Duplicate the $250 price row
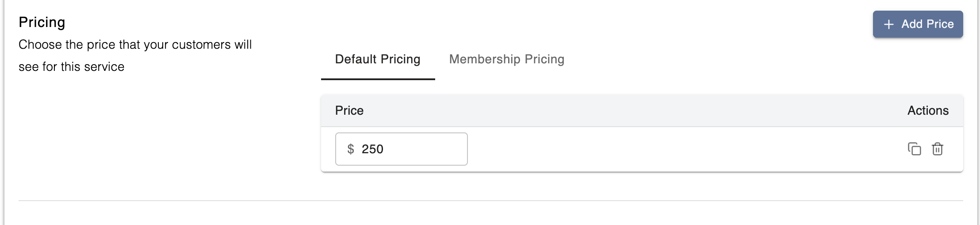This screenshot has width=980, height=225. (914, 149)
